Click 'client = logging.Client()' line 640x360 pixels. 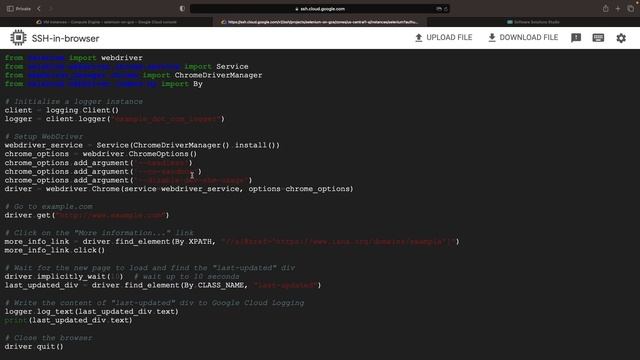pyautogui.click(x=62, y=110)
